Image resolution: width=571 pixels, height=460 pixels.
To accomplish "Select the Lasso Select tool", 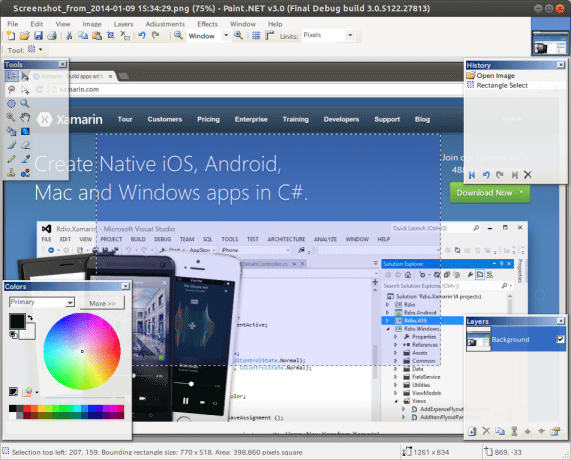I will (x=12, y=90).
